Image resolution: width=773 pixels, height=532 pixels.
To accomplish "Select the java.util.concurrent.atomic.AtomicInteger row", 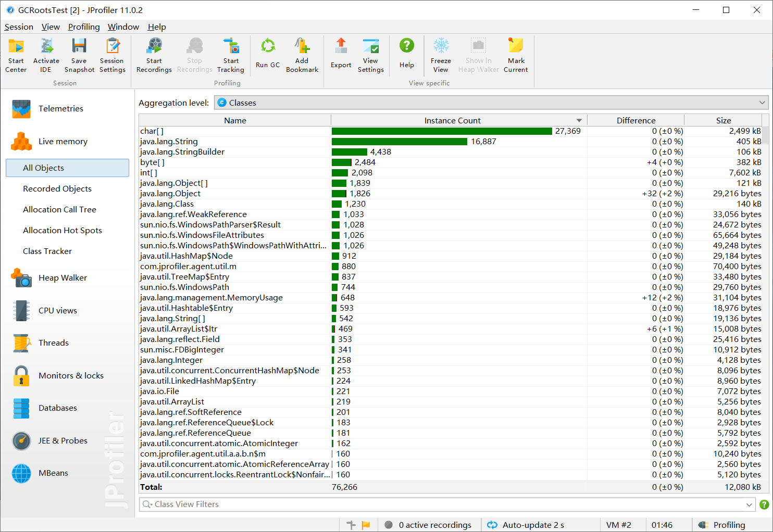I will (x=451, y=444).
